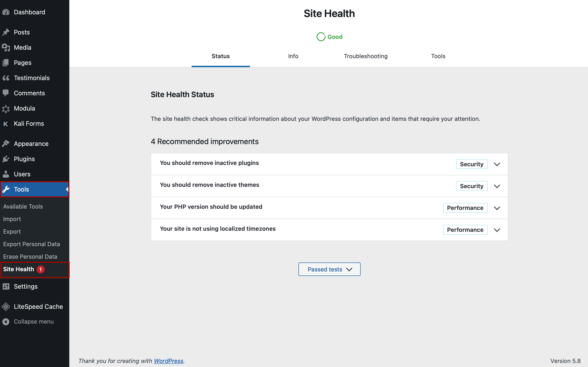Image resolution: width=588 pixels, height=367 pixels.
Task: Open Available Tools submenu item
Action: click(23, 207)
